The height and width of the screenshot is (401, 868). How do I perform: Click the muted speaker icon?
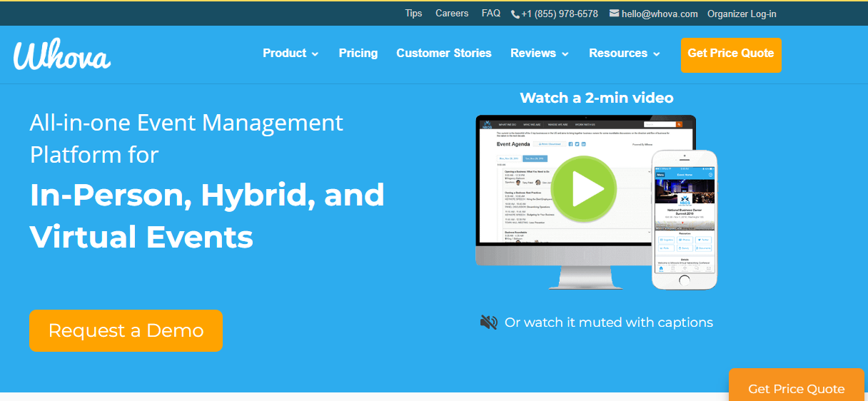tap(489, 323)
